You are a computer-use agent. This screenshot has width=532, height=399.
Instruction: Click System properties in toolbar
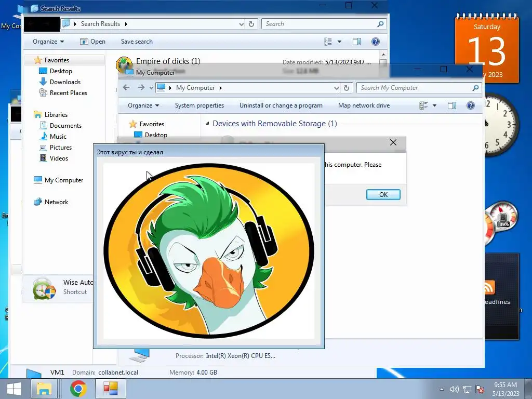coord(199,105)
